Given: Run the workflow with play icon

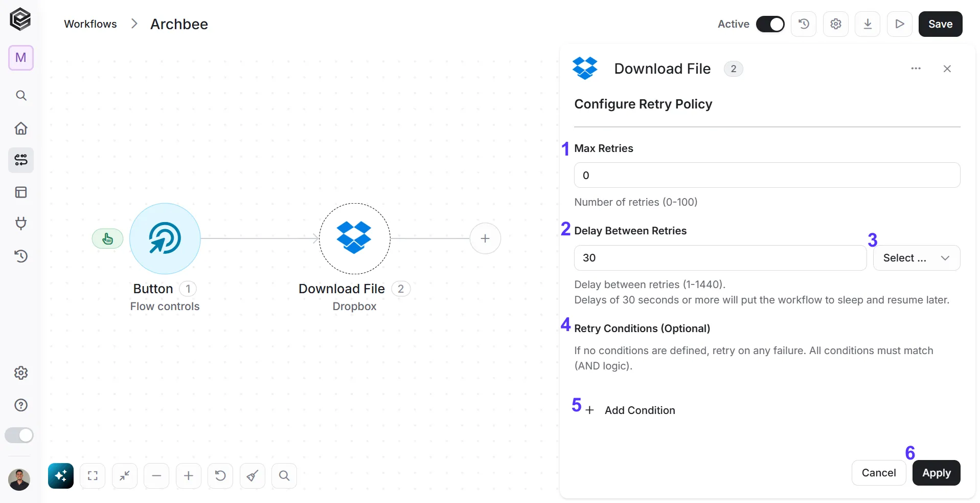Looking at the screenshot, I should coord(900,24).
